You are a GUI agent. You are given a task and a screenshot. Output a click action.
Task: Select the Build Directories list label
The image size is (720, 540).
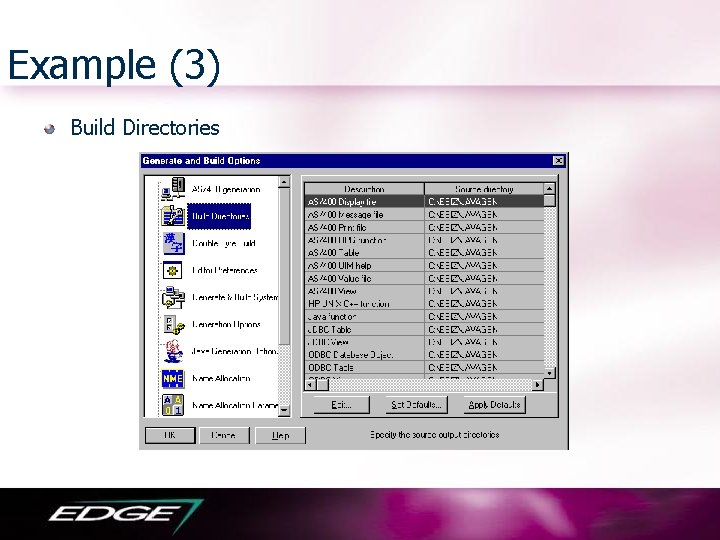[219, 216]
